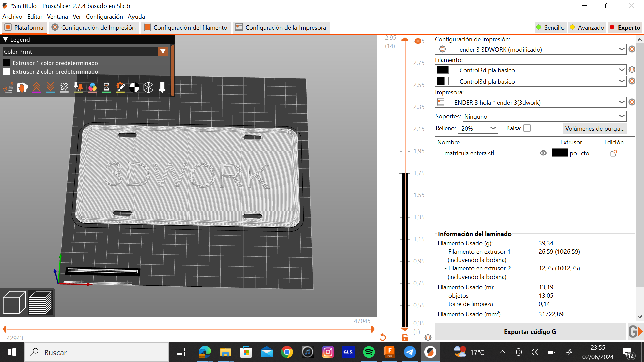The width and height of the screenshot is (644, 362).
Task: Click first filament black color swatch
Action: 443,70
